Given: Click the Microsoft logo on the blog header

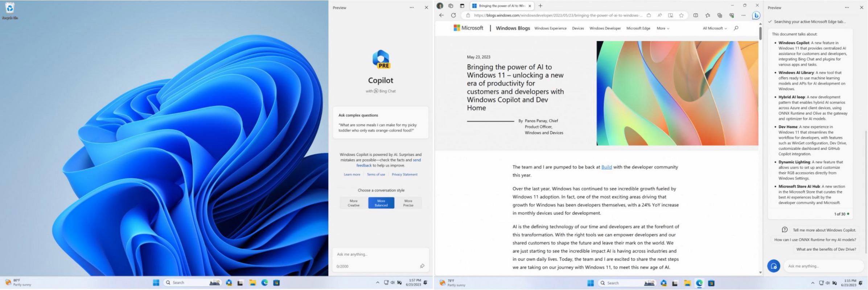Looking at the screenshot, I should [x=468, y=28].
